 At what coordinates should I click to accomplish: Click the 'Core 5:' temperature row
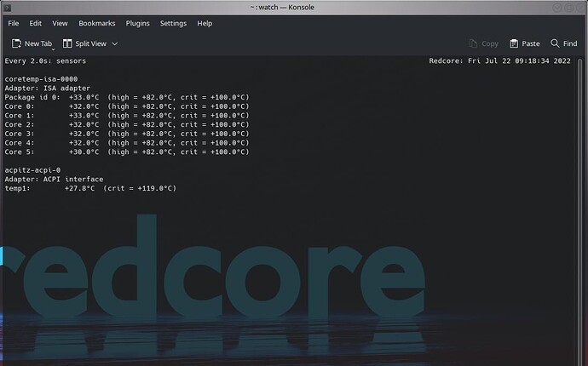pyautogui.click(x=127, y=152)
